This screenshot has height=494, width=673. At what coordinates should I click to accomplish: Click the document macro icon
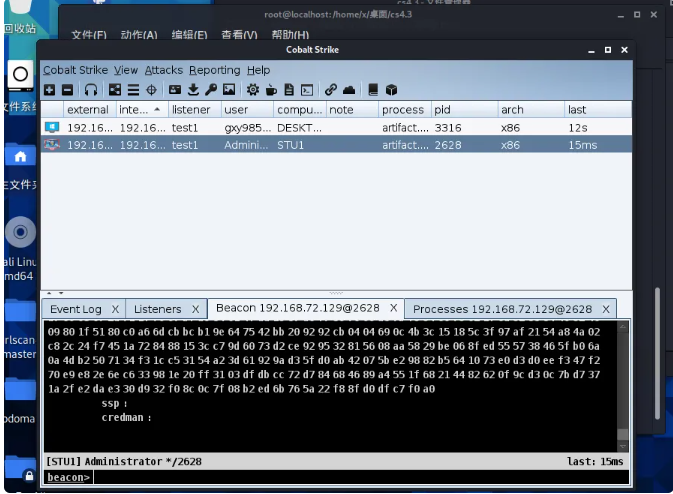289,90
